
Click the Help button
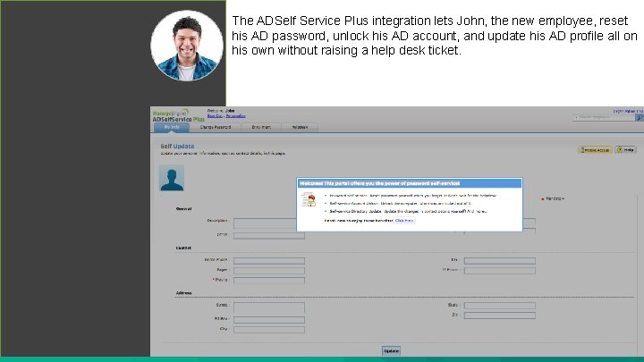pos(625,150)
